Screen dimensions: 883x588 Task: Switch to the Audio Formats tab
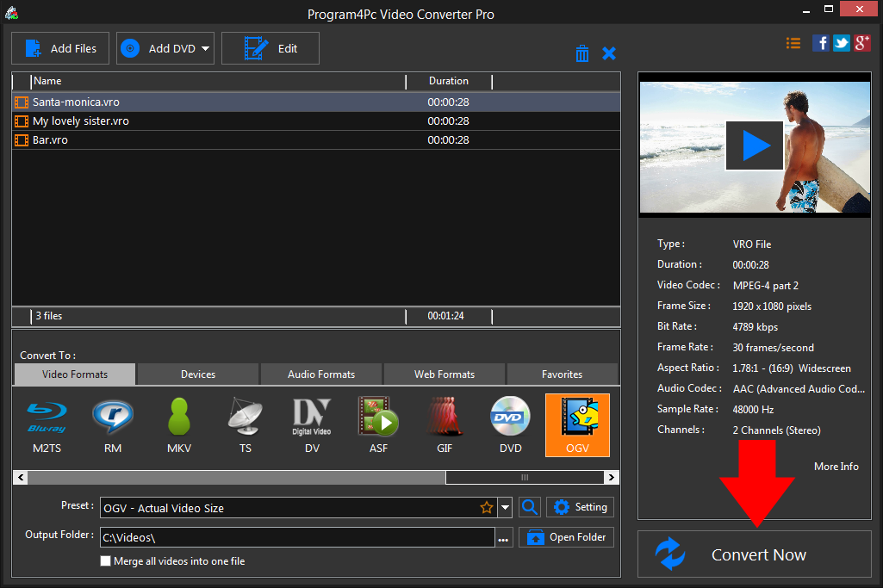[x=320, y=374]
